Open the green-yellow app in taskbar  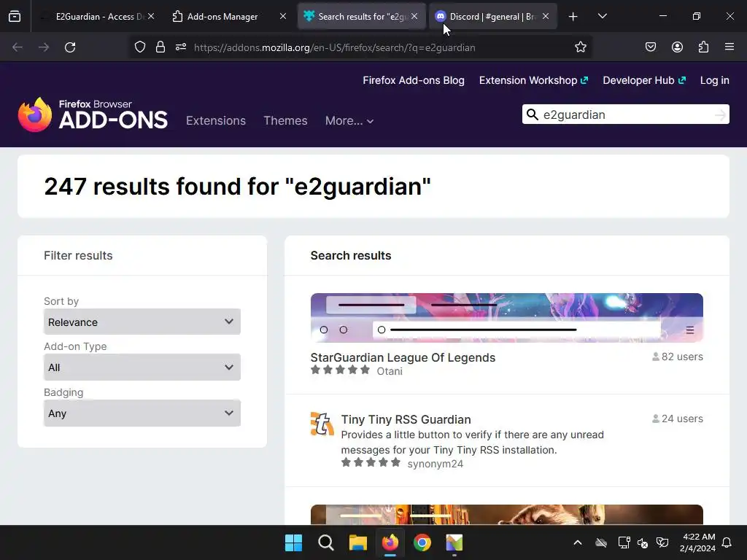[x=454, y=542]
